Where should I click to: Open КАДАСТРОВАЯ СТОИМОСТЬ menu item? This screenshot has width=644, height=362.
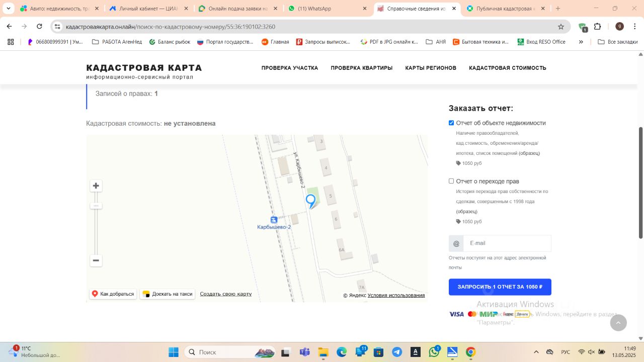(508, 68)
